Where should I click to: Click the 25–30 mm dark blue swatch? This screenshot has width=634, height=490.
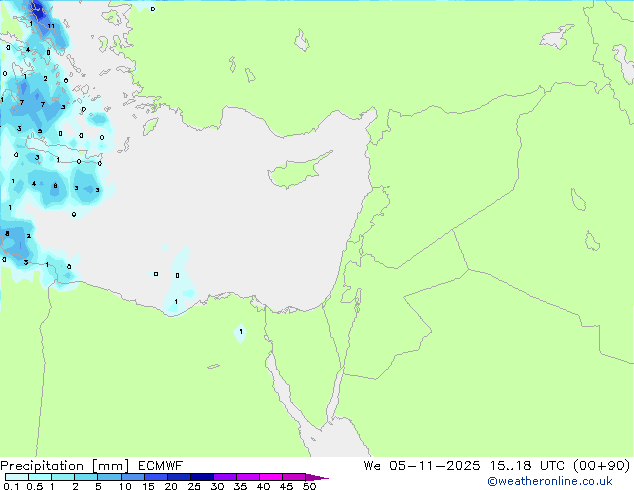click(201, 477)
